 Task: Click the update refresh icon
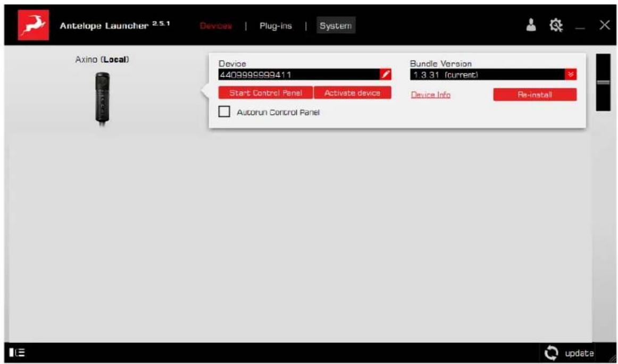coord(551,353)
